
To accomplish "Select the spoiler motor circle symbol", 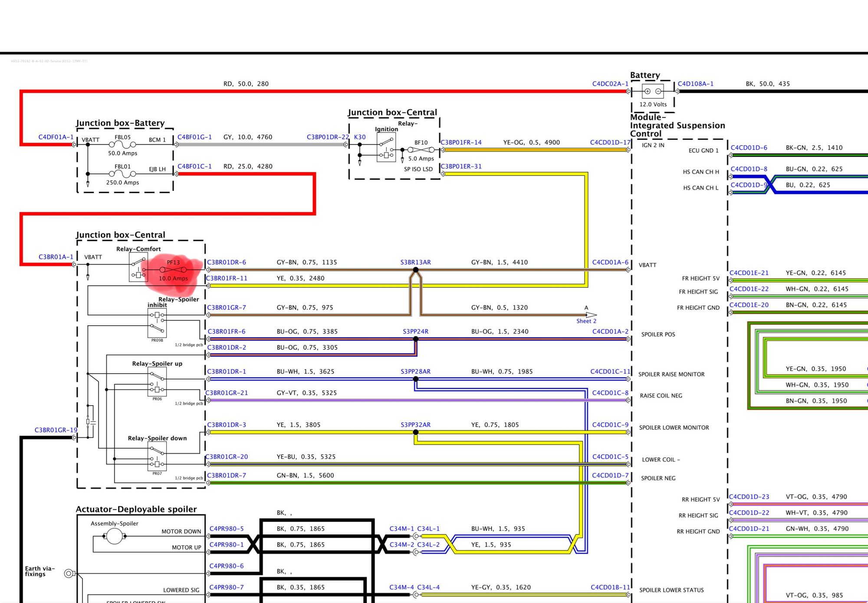I will (x=115, y=536).
